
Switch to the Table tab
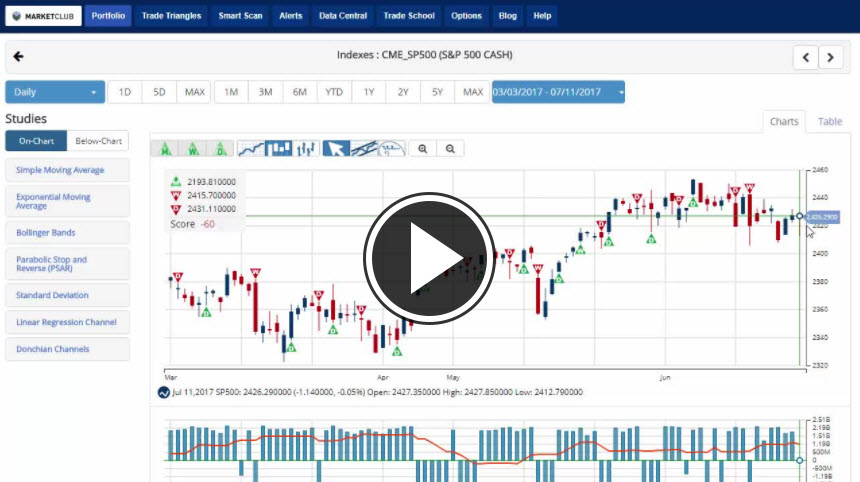click(830, 121)
